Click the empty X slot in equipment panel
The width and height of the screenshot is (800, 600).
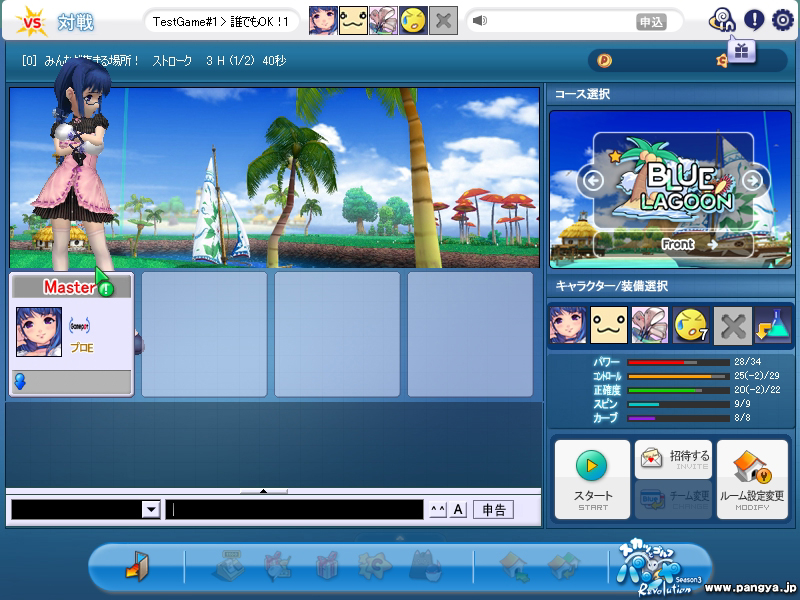(x=732, y=325)
